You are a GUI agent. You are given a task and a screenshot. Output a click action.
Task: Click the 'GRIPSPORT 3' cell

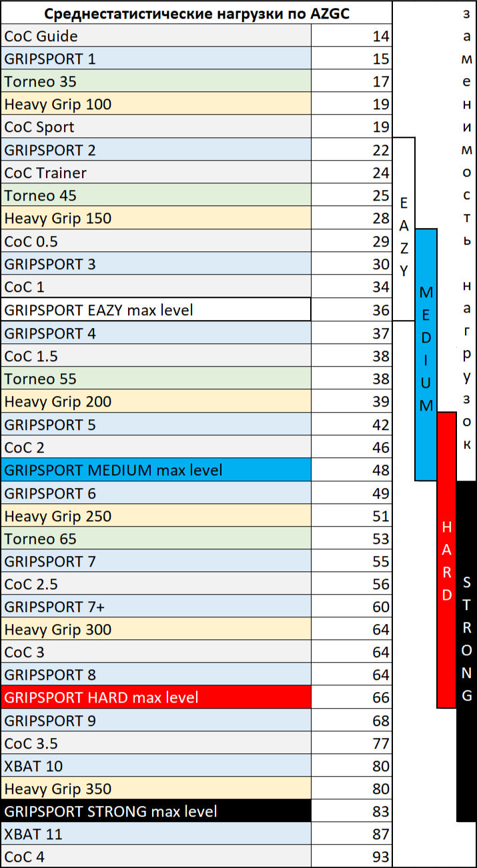[156, 264]
